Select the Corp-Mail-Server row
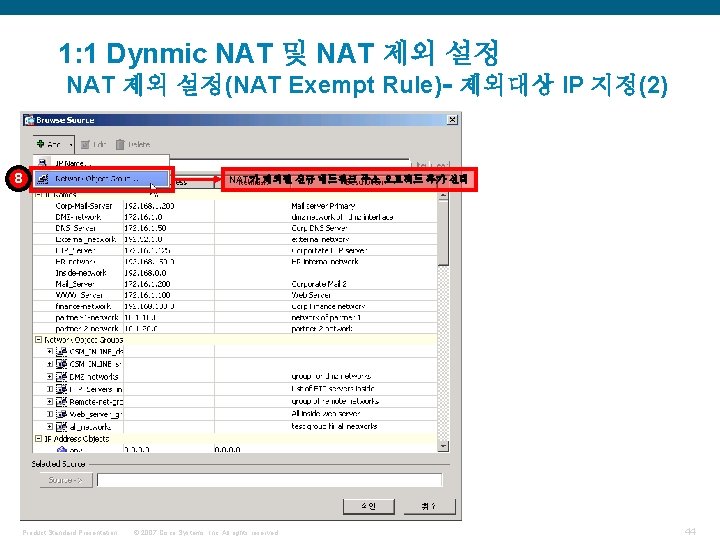The width and height of the screenshot is (720, 540). click(235, 206)
